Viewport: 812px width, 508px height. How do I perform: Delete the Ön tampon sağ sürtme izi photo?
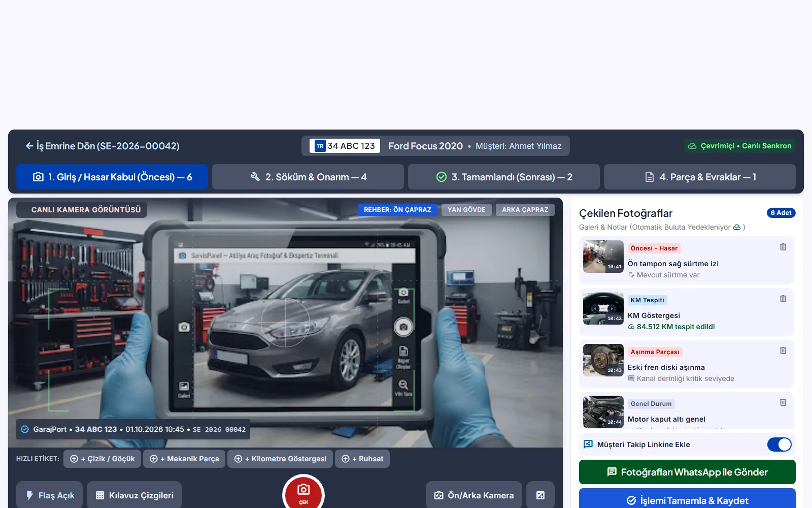point(783,247)
